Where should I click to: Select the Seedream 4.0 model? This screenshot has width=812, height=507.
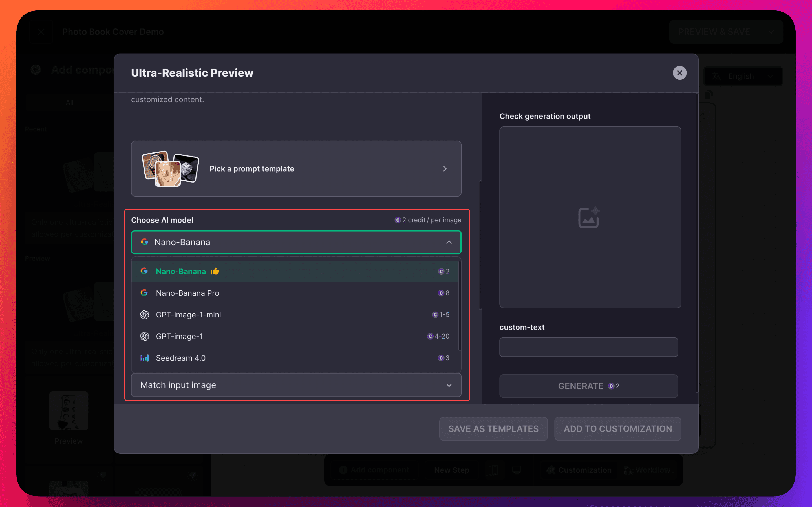pyautogui.click(x=180, y=358)
